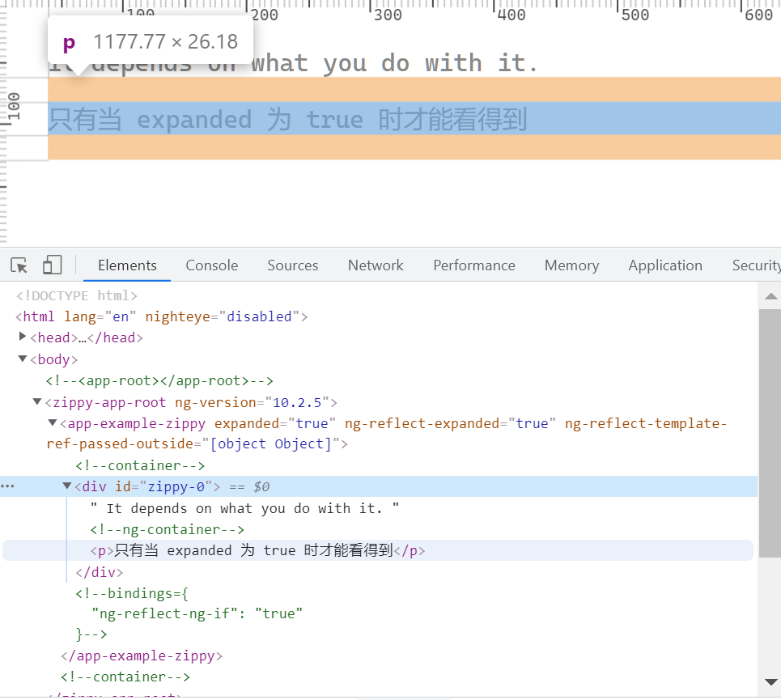Collapse the div zippy-0 node

pyautogui.click(x=66, y=486)
